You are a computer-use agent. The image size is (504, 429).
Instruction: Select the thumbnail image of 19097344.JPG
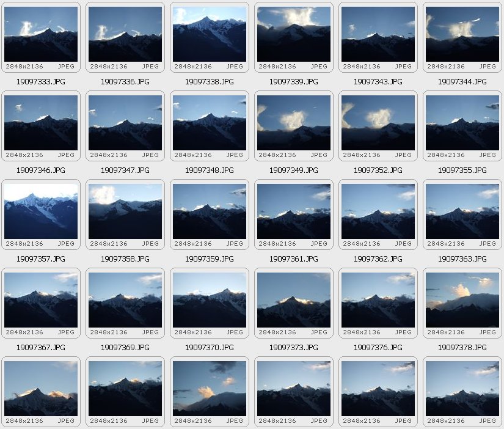coord(462,34)
